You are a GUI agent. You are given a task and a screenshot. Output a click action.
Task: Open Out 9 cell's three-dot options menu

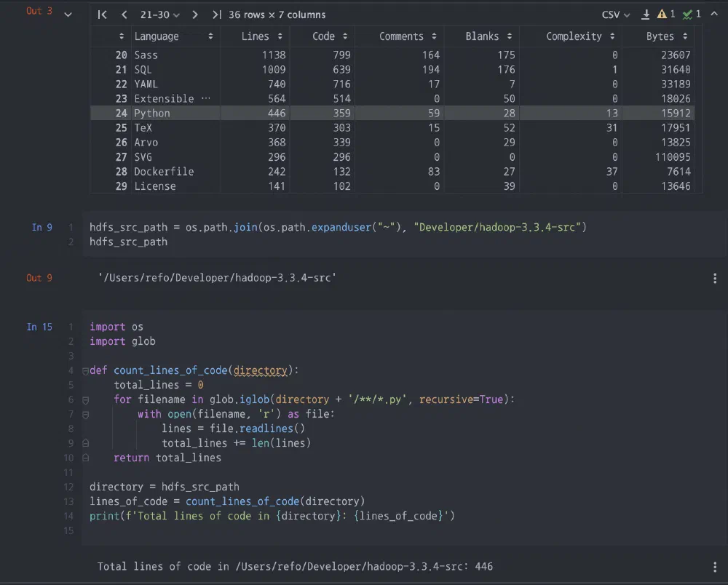click(715, 279)
